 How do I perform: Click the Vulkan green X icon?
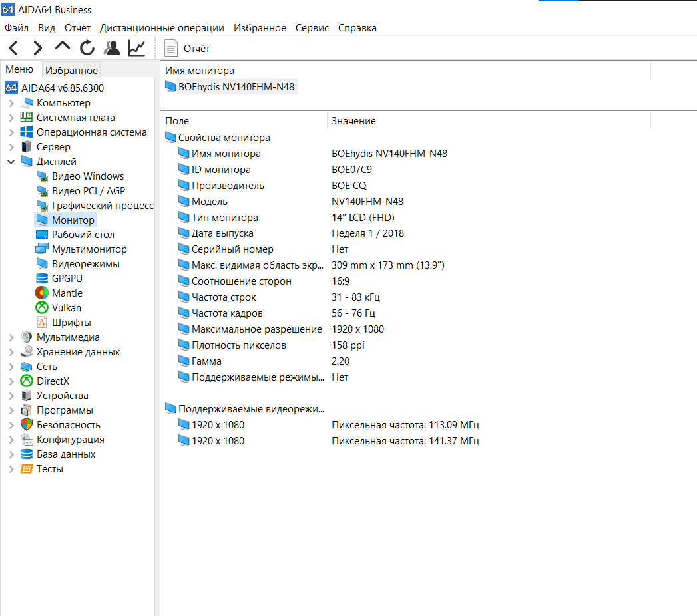tap(42, 308)
